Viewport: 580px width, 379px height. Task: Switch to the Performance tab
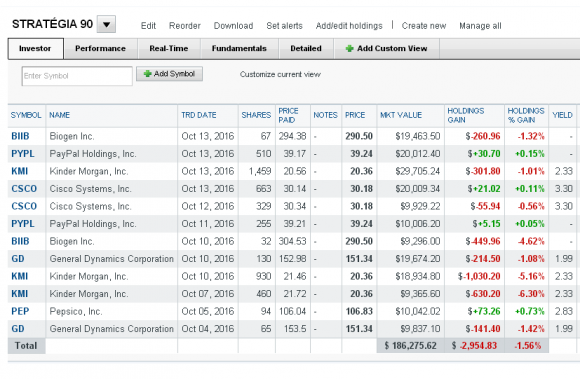100,48
